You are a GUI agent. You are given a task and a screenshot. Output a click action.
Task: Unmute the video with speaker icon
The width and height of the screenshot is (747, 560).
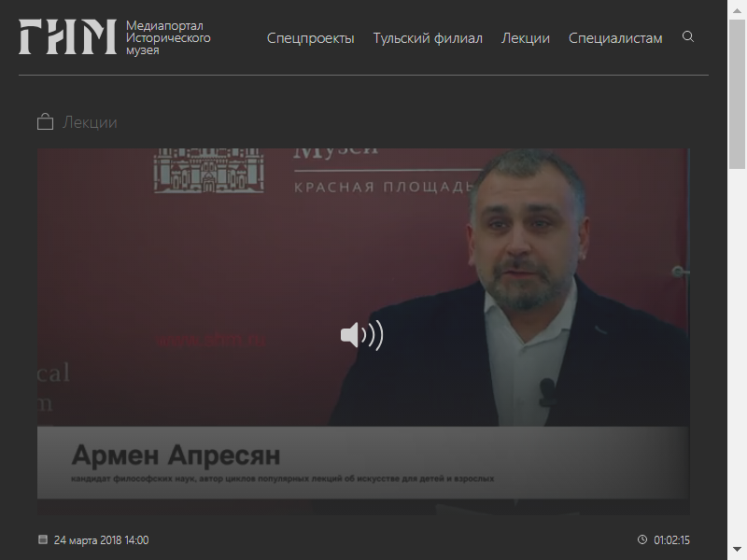pos(361,335)
